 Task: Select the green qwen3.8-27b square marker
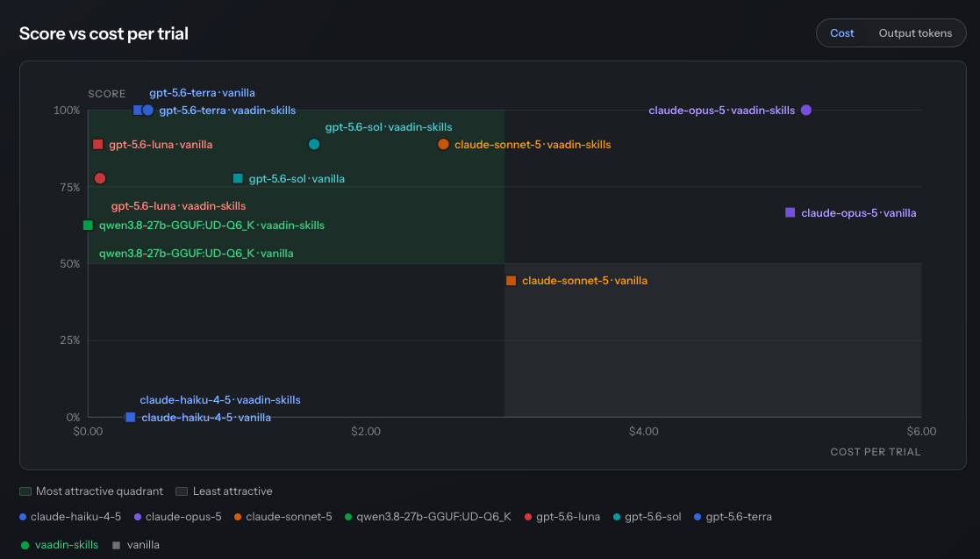(88, 226)
